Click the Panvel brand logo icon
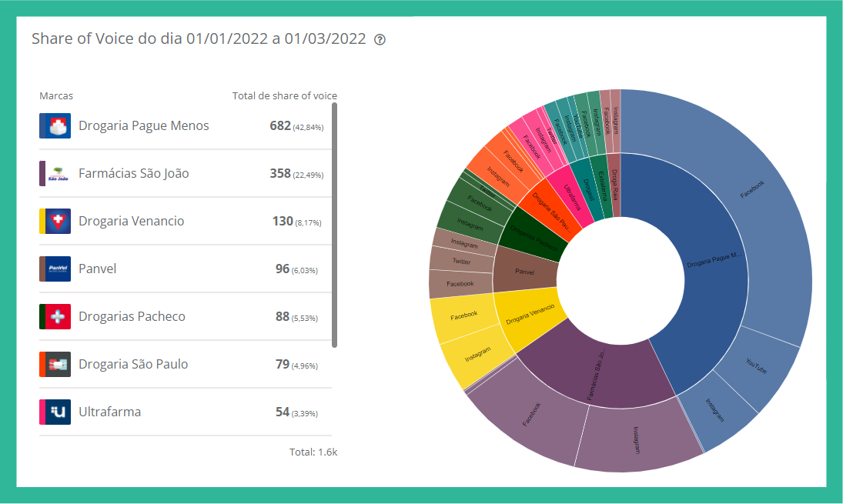This screenshot has width=843, height=504. [x=55, y=269]
